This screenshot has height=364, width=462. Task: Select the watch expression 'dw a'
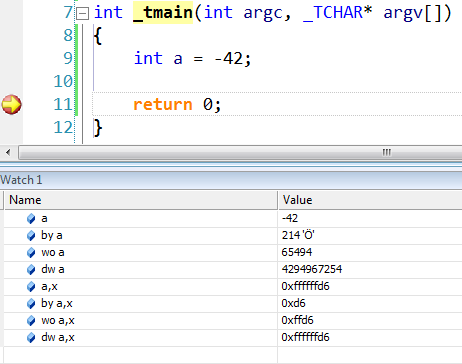tap(53, 269)
